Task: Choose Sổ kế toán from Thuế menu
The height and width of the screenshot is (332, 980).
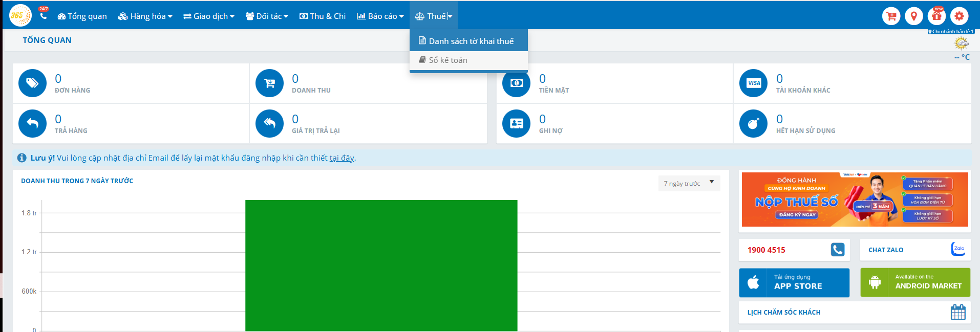Action: point(448,60)
